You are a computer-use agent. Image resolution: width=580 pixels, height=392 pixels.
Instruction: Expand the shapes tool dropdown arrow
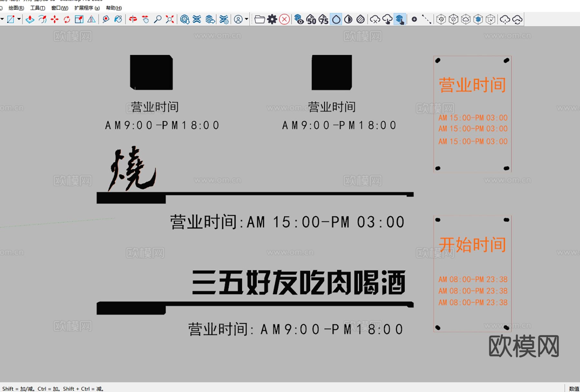(x=19, y=19)
